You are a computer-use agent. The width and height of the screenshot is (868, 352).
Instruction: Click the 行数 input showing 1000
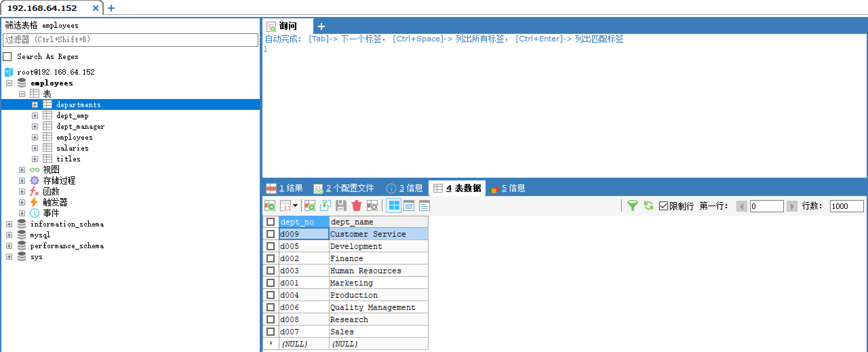click(847, 206)
